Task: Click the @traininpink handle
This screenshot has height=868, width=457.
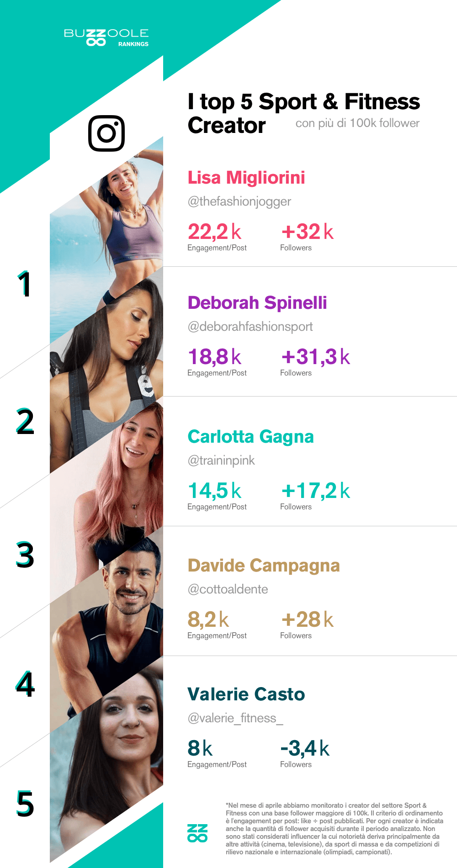Action: pos(221,460)
